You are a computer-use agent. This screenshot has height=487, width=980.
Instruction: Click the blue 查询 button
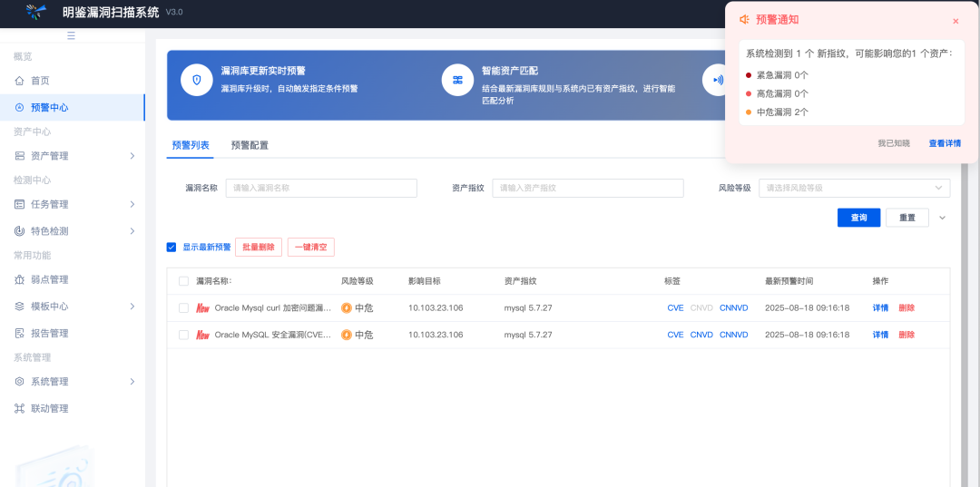click(858, 218)
